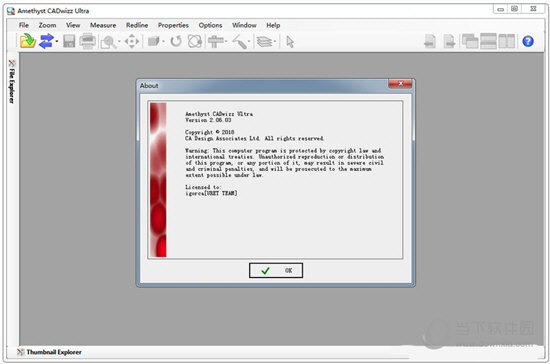Screen dimensions: 550x364
Task: Click the open file folder icon
Action: pos(28,41)
